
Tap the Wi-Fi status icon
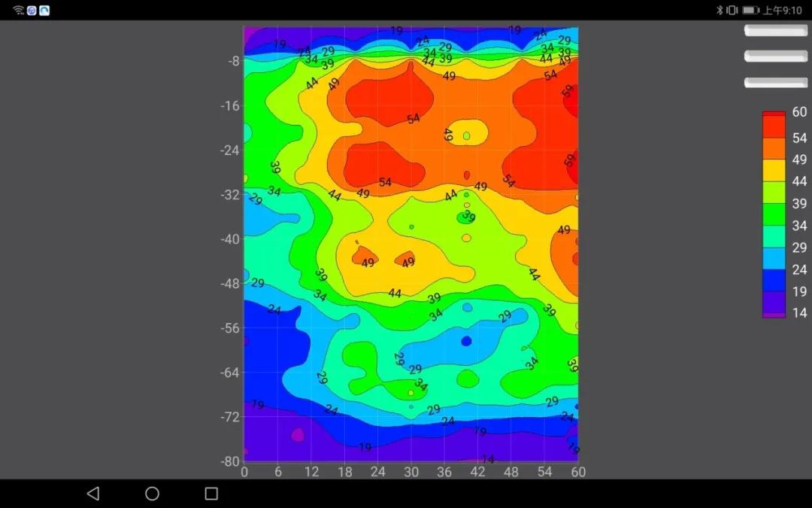[x=19, y=11]
